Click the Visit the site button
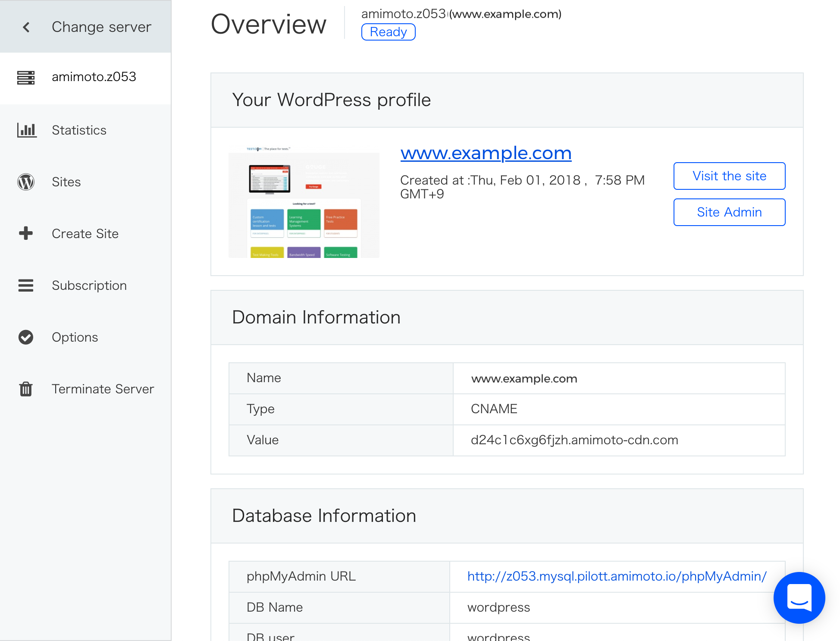The image size is (840, 641). [729, 176]
